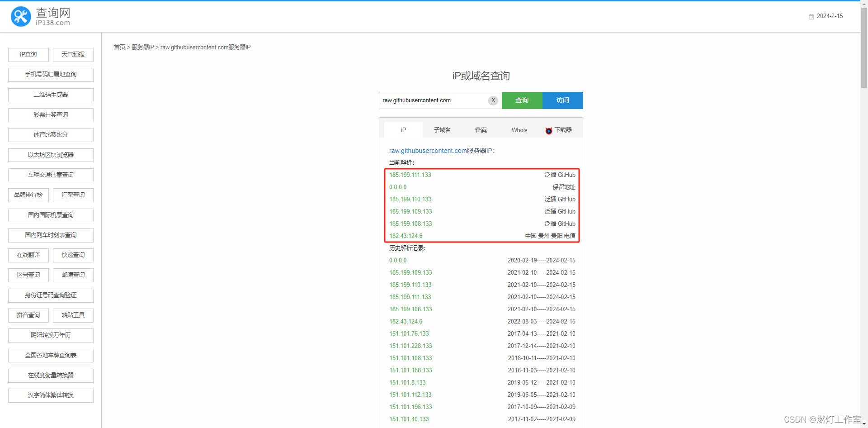Viewport: 868px width, 428px height.
Task: Click history IP 185.199.109.133 dated 2021-02-10
Action: point(410,272)
